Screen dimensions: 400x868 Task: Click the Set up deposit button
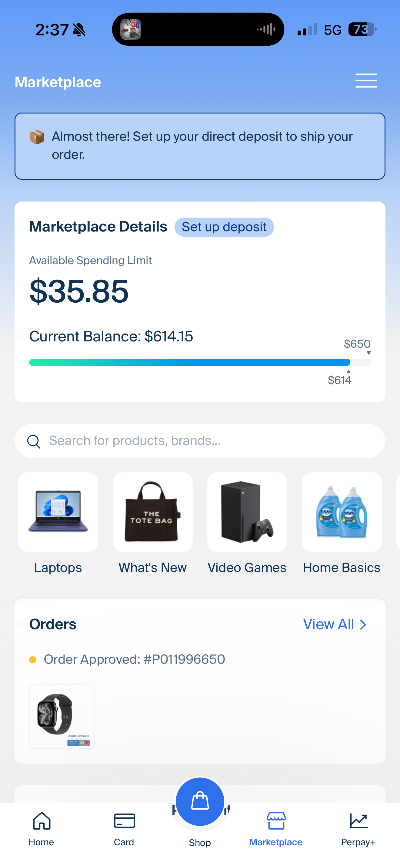pyautogui.click(x=224, y=227)
